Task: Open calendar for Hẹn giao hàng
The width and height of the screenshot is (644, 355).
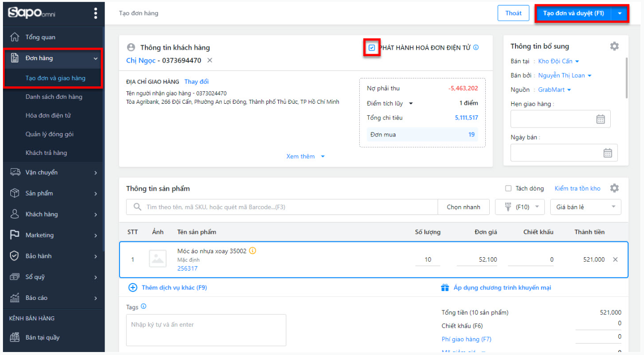Action: [600, 119]
